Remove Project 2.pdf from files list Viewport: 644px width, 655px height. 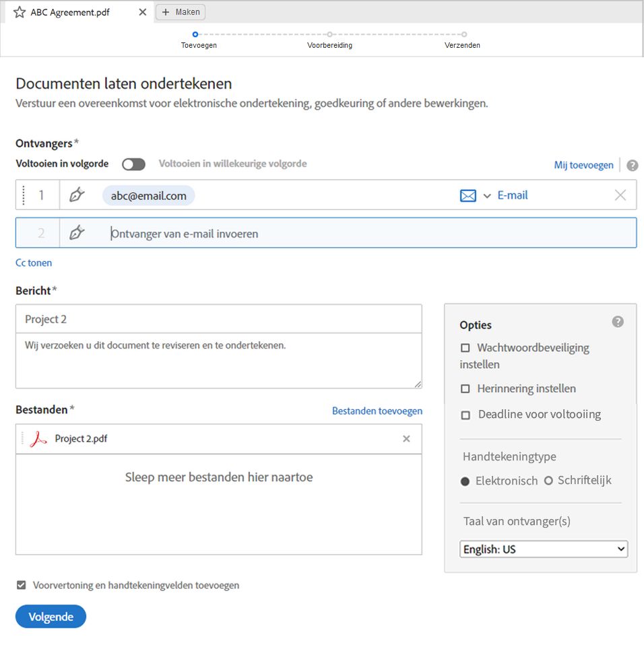pos(406,439)
